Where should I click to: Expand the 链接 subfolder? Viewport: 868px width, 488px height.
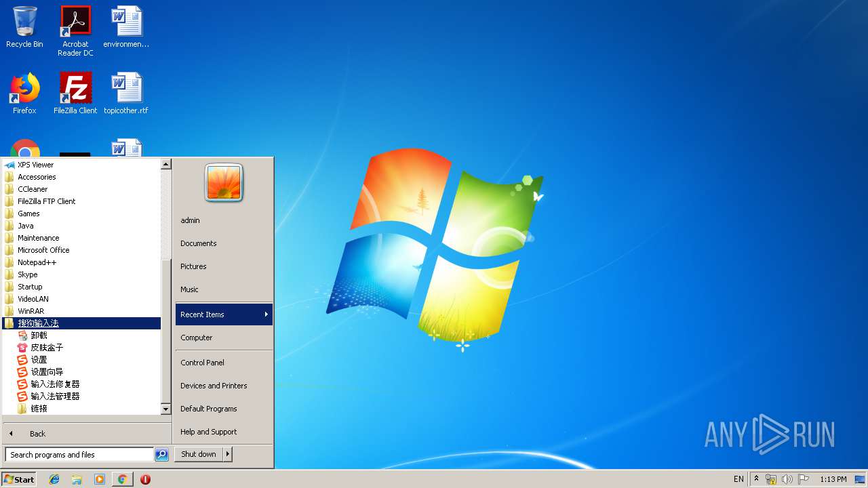[x=81, y=409]
